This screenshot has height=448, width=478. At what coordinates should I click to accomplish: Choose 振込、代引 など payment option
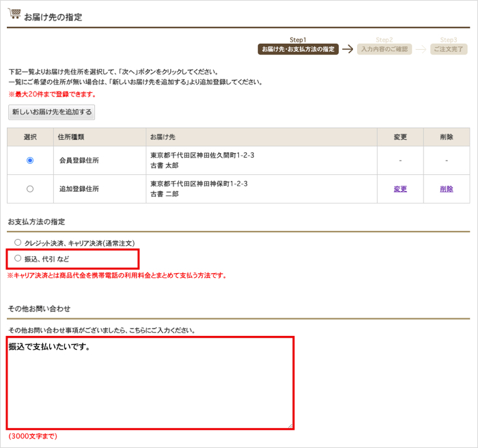point(18,258)
